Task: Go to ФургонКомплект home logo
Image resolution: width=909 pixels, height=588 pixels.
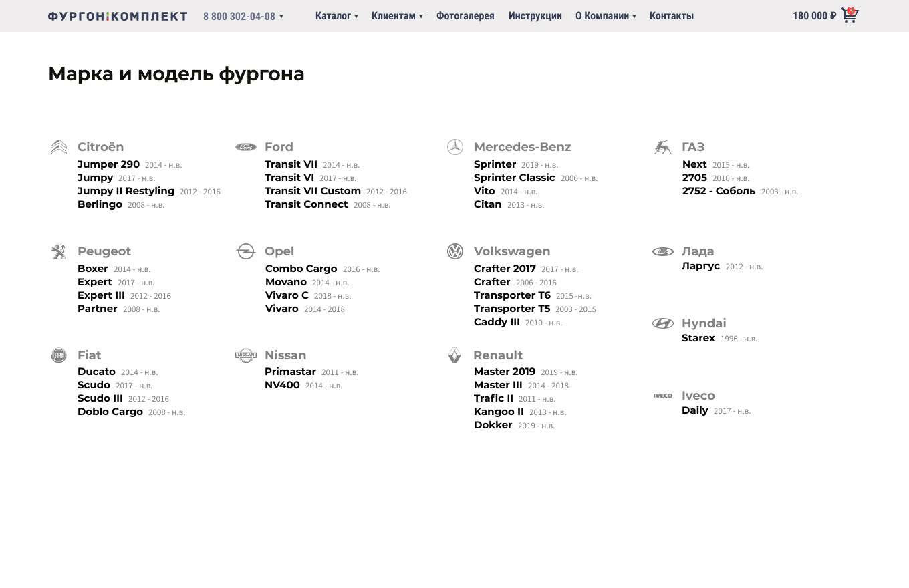Action: point(118,16)
